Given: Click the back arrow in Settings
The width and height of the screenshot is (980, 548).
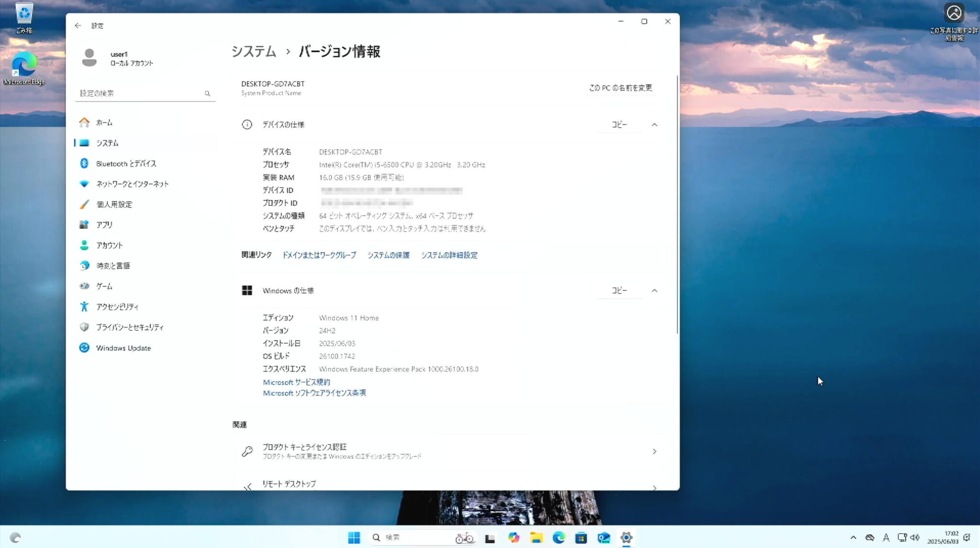Looking at the screenshot, I should pyautogui.click(x=78, y=25).
